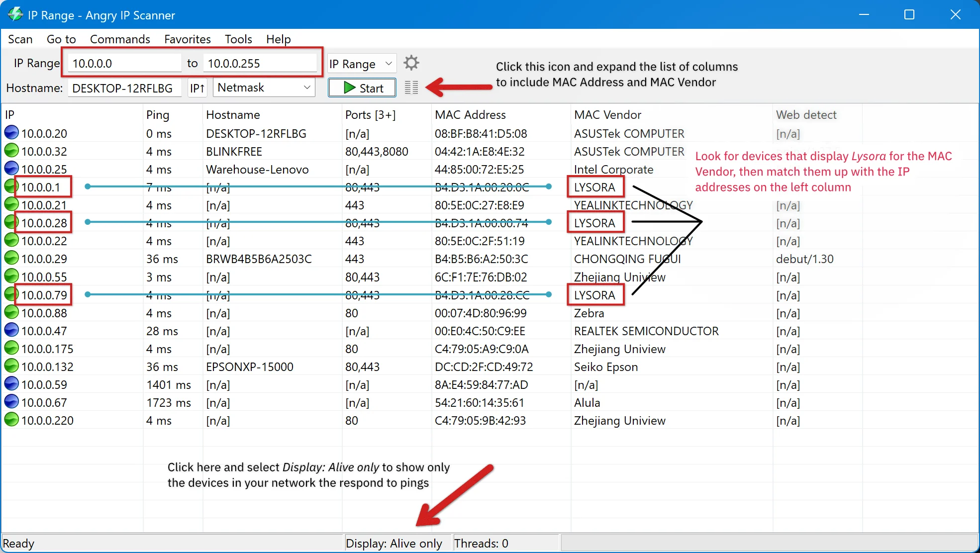Sort by the Ports [3+] column header
The image size is (980, 553).
click(x=387, y=115)
